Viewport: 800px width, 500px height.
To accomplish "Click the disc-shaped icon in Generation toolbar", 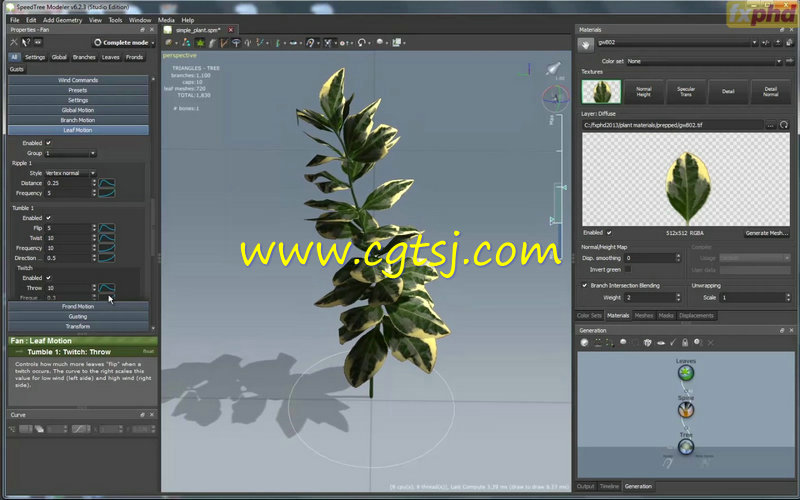I will [661, 342].
